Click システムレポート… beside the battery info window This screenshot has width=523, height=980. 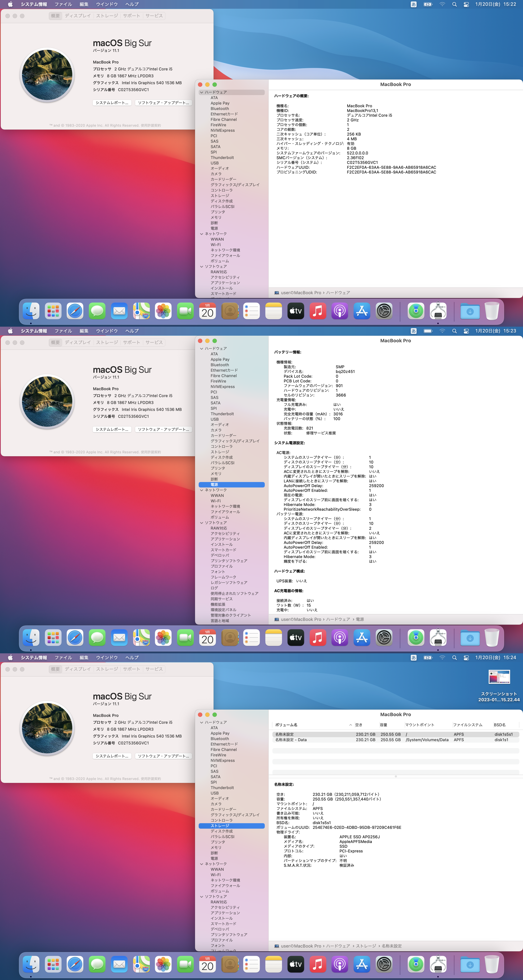click(x=112, y=430)
